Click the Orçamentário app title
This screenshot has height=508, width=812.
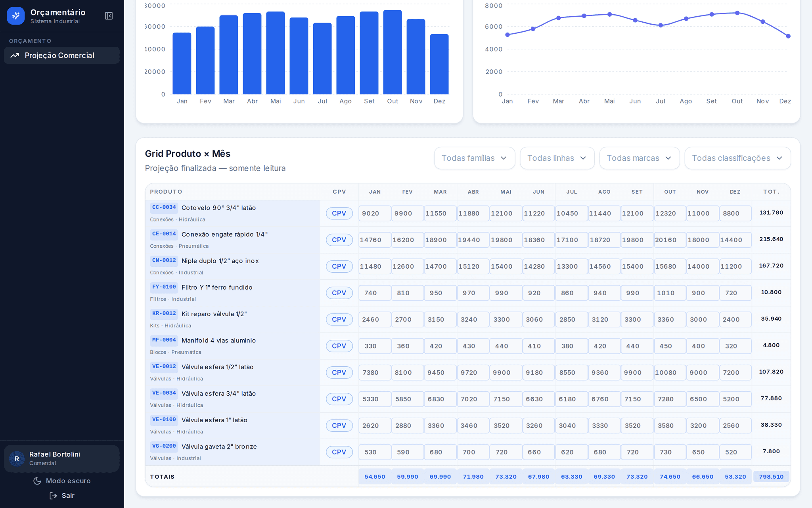point(58,12)
